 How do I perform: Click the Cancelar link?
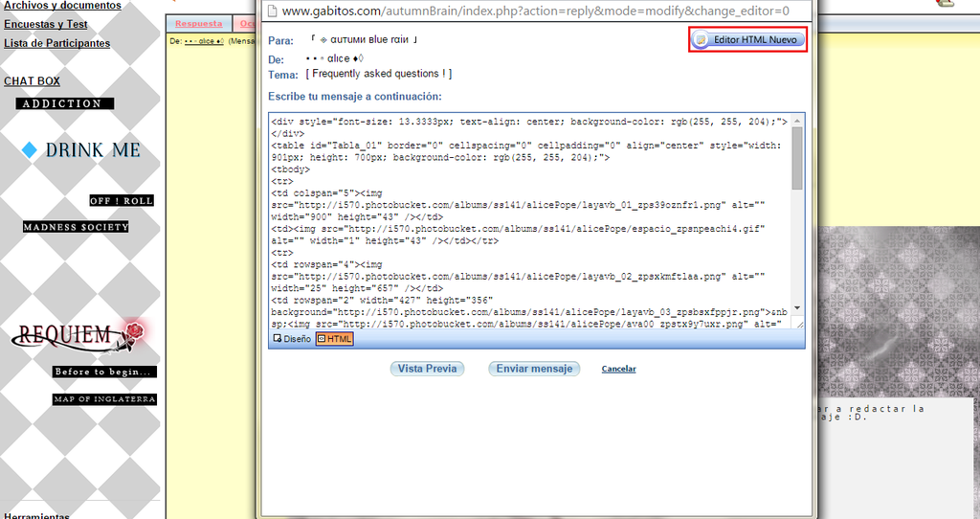click(x=618, y=369)
